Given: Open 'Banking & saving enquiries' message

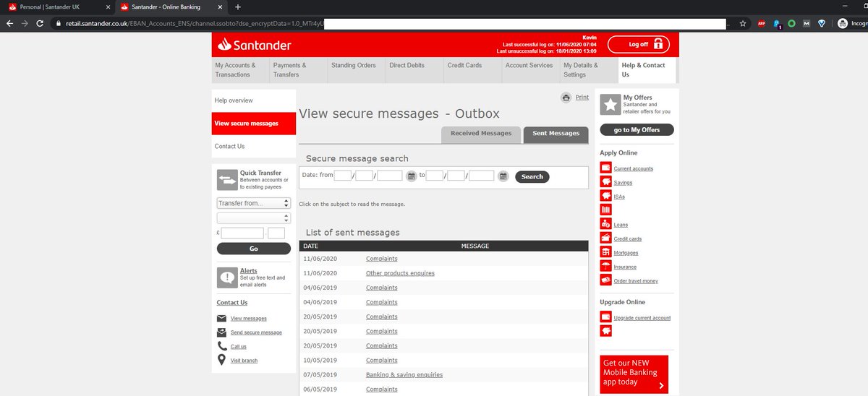Looking at the screenshot, I should (x=404, y=374).
